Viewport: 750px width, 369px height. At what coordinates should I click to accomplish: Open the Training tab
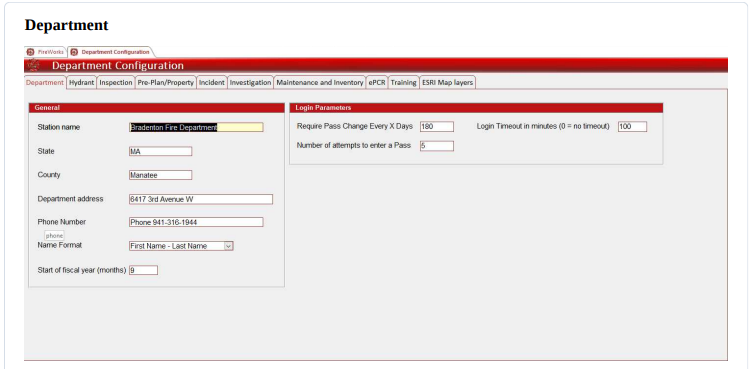(x=403, y=83)
